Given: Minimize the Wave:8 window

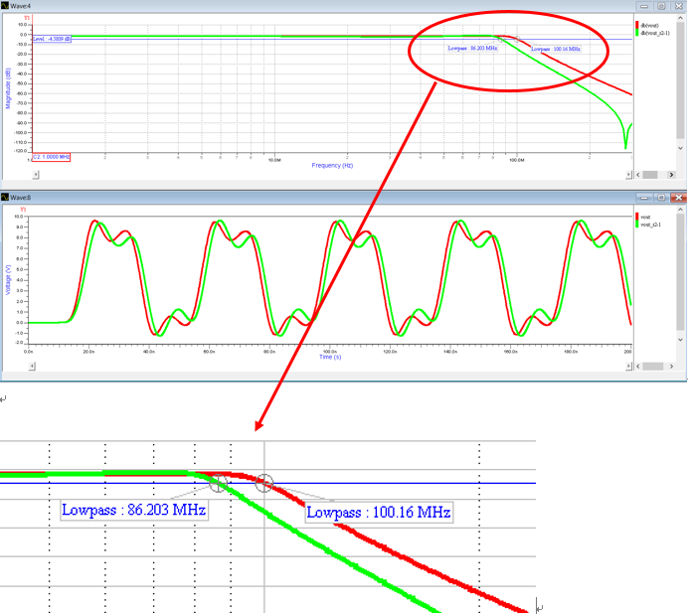Looking at the screenshot, I should point(644,199).
